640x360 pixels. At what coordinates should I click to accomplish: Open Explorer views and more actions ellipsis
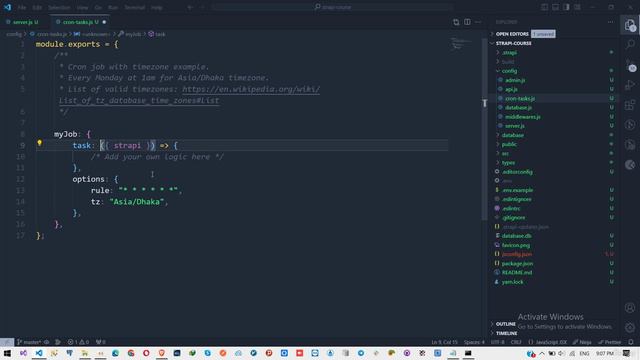(611, 22)
